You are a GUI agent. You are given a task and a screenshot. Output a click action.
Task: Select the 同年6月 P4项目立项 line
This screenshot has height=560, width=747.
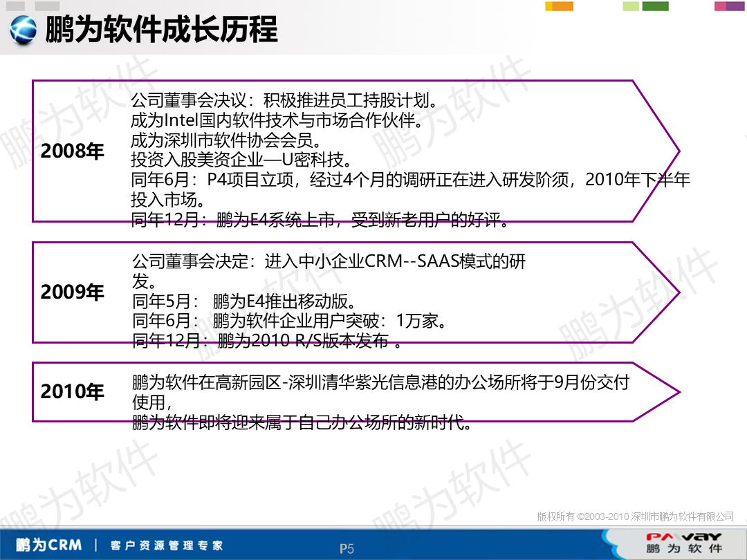click(411, 180)
